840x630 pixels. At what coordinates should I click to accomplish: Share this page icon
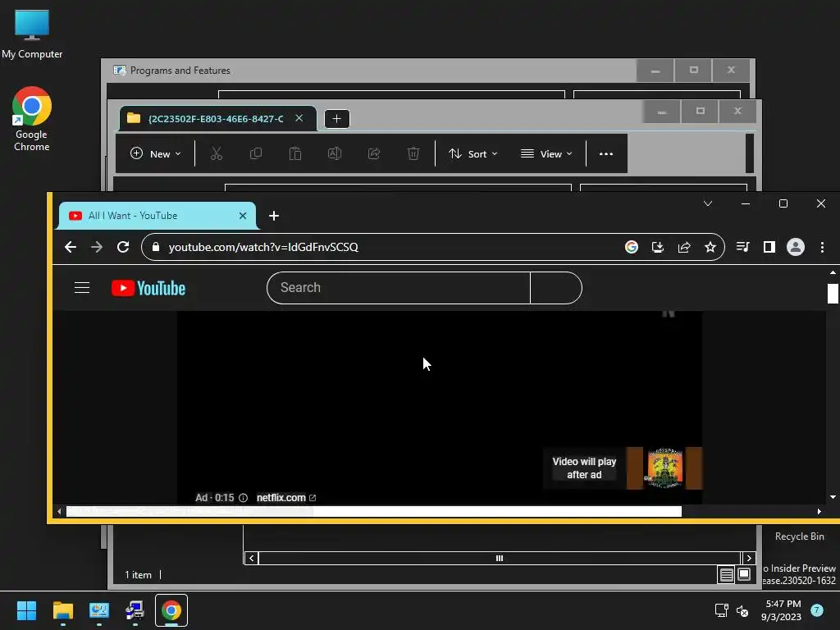coord(684,247)
